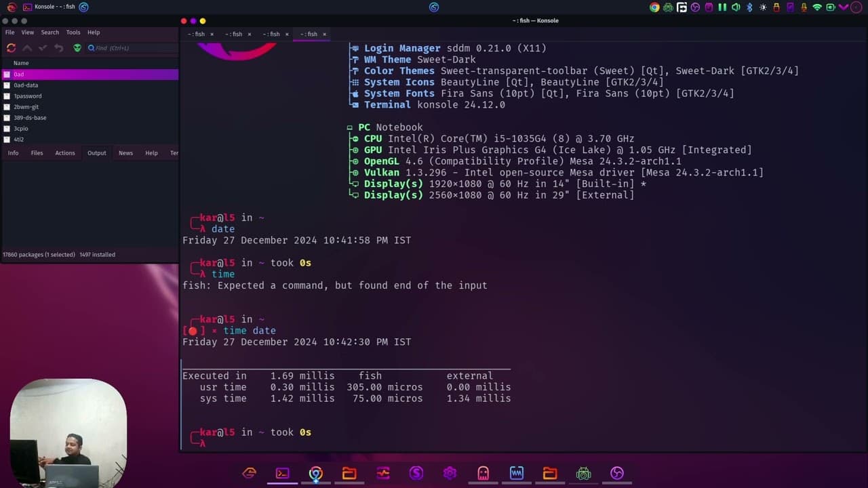
Task: Select the 3cpio package row
Action: pyautogui.click(x=89, y=129)
